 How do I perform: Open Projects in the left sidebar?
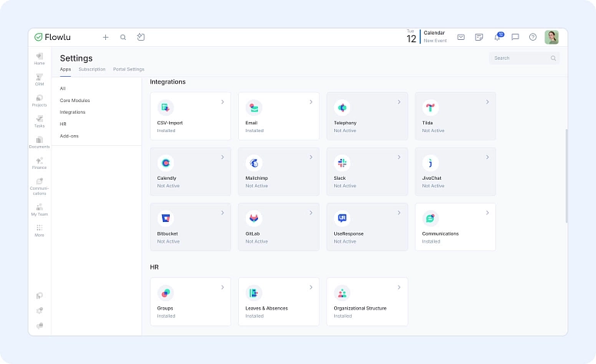(x=39, y=101)
